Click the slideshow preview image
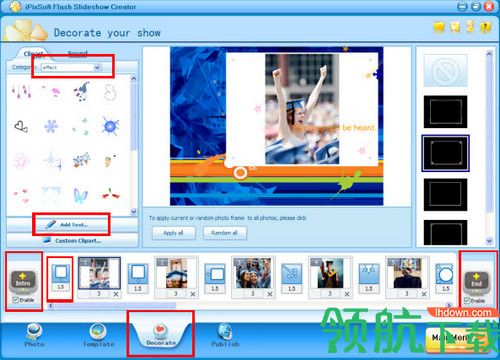The height and width of the screenshot is (360, 500). (276, 126)
